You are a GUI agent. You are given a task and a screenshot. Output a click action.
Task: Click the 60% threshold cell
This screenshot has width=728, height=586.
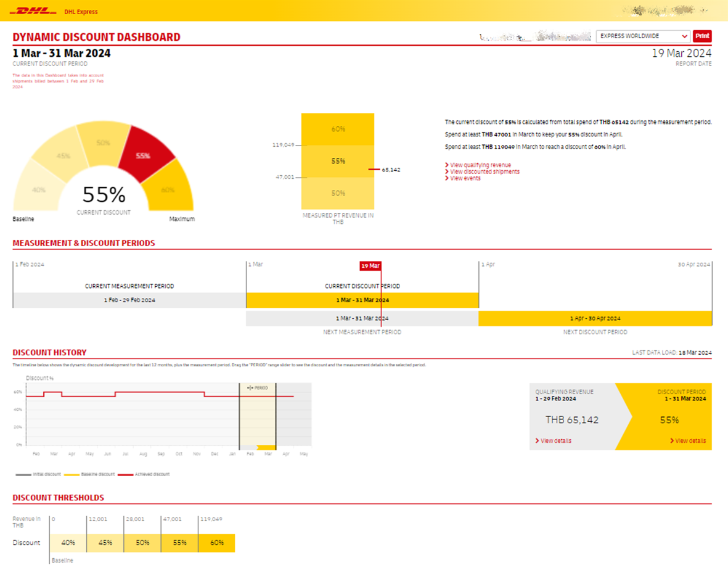[217, 543]
